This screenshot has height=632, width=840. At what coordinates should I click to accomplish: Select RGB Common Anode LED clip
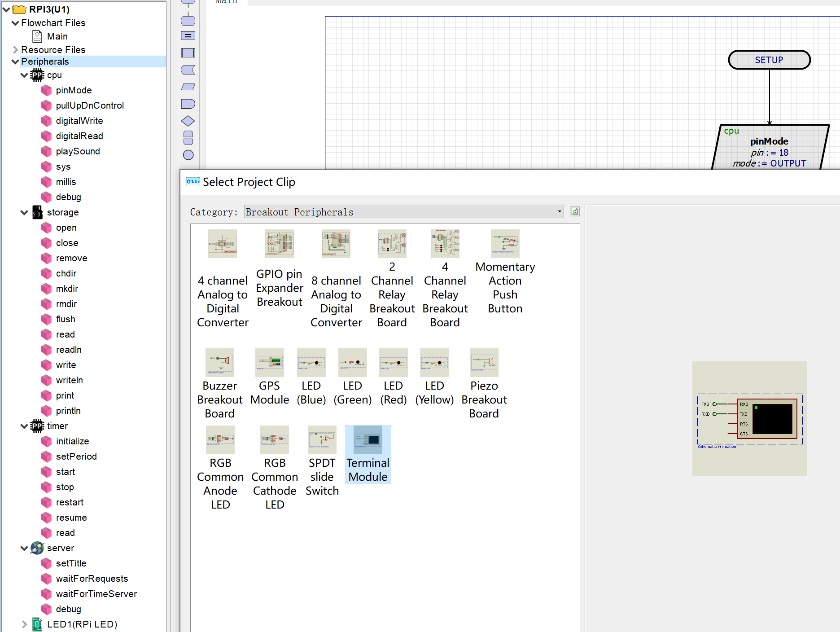pyautogui.click(x=220, y=468)
